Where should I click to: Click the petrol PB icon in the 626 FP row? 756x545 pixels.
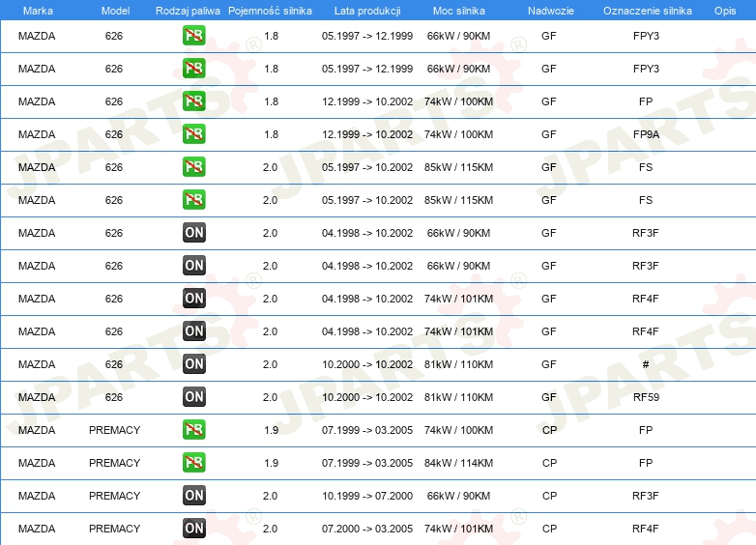pos(193,101)
